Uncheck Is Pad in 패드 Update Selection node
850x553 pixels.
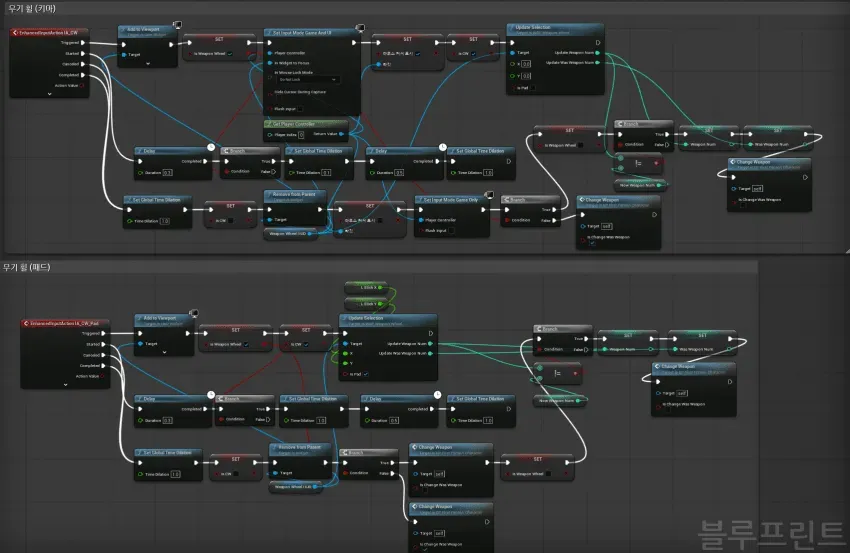coord(365,374)
